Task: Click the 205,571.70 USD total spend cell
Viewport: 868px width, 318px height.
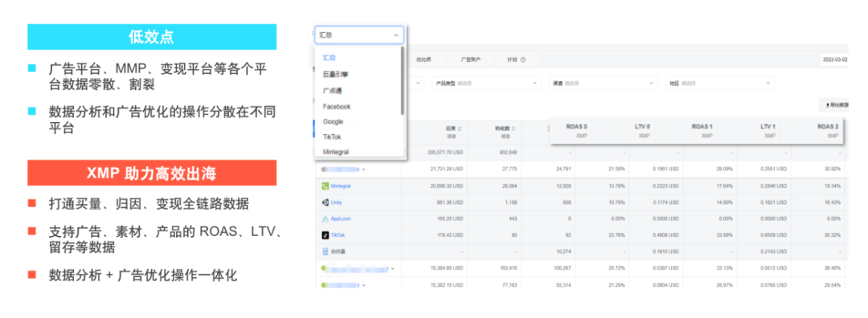Action: (x=445, y=152)
